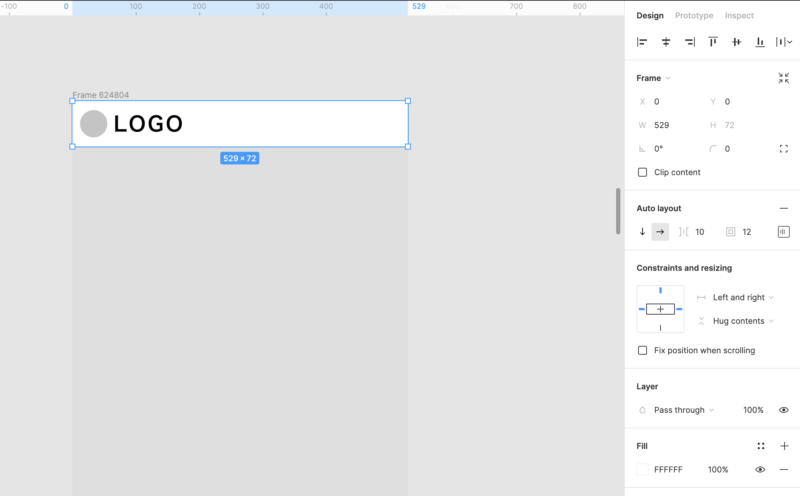Open the Pass through blend mode dropdown

[x=684, y=410]
